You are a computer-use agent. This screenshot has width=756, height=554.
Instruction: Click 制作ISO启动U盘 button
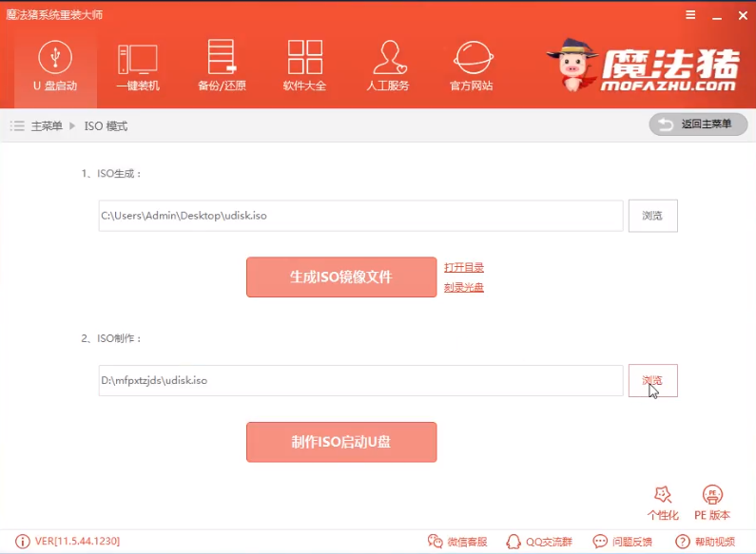[x=340, y=442]
